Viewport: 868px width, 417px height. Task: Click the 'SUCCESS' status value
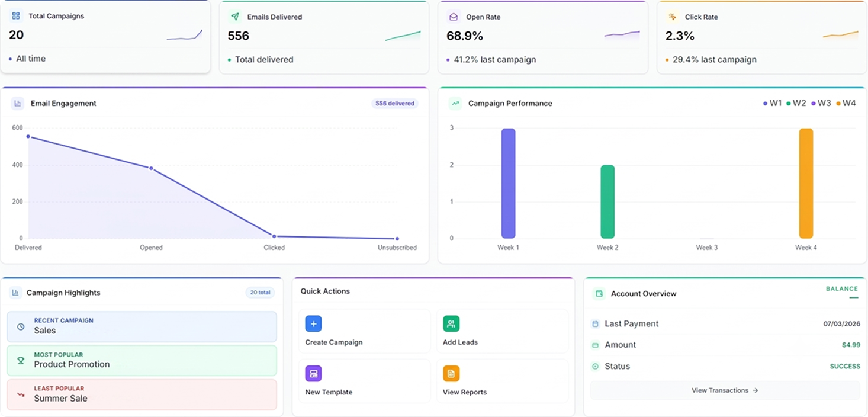tap(845, 366)
